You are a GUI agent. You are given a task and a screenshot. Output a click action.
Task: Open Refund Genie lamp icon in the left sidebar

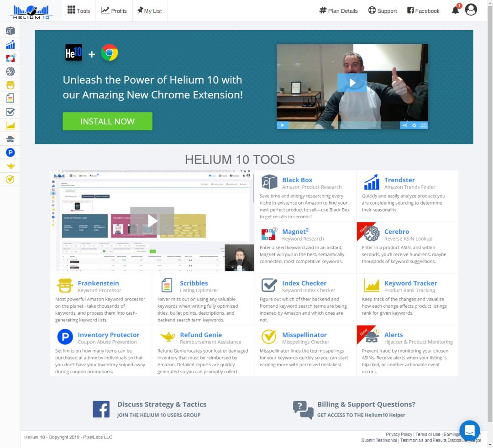[x=10, y=166]
